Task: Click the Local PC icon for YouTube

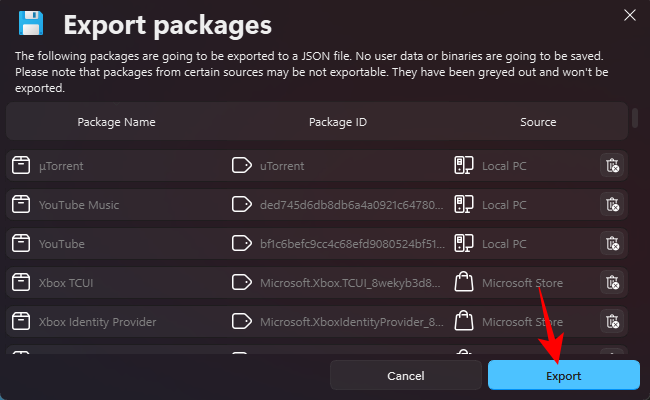Action: [x=463, y=244]
